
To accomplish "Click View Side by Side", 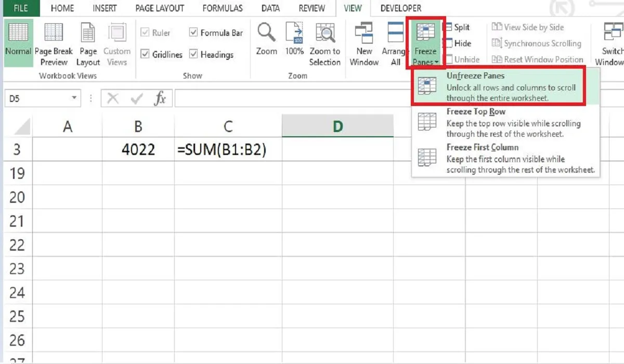I will tap(528, 27).
